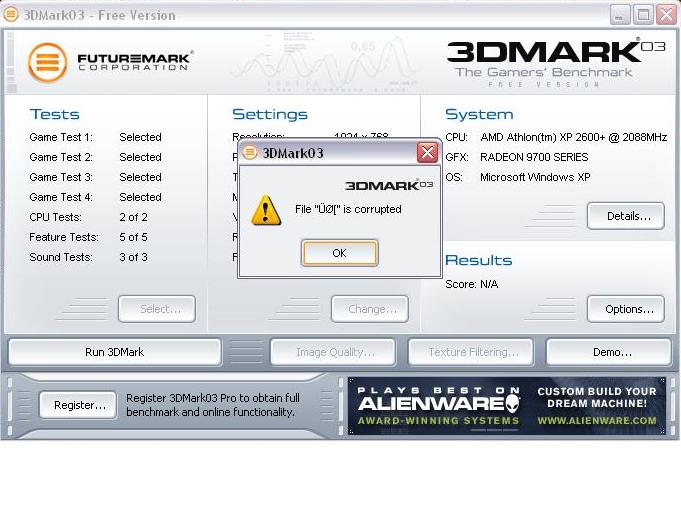Screen dimensions: 681x512
Task: Click the yellow warning triangle icon
Action: coord(266,211)
